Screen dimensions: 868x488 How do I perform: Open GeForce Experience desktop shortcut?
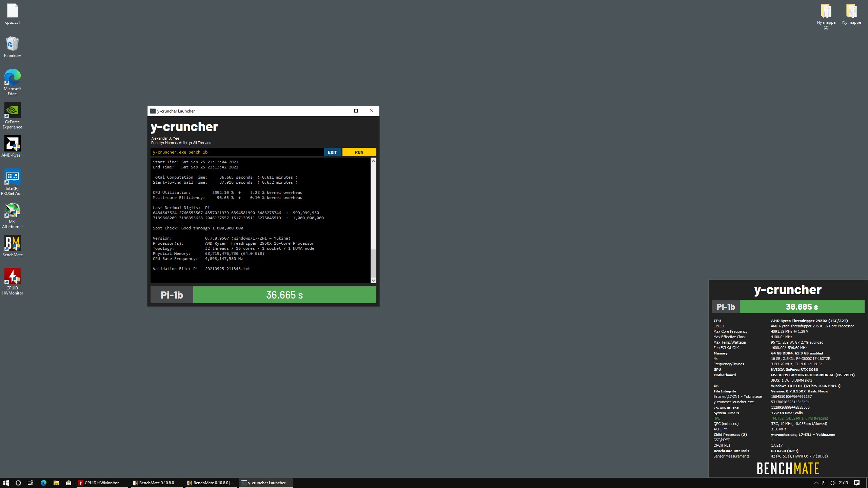(13, 116)
